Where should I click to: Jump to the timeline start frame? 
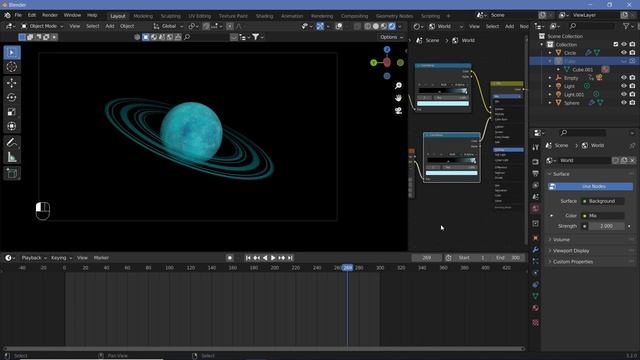pos(248,258)
